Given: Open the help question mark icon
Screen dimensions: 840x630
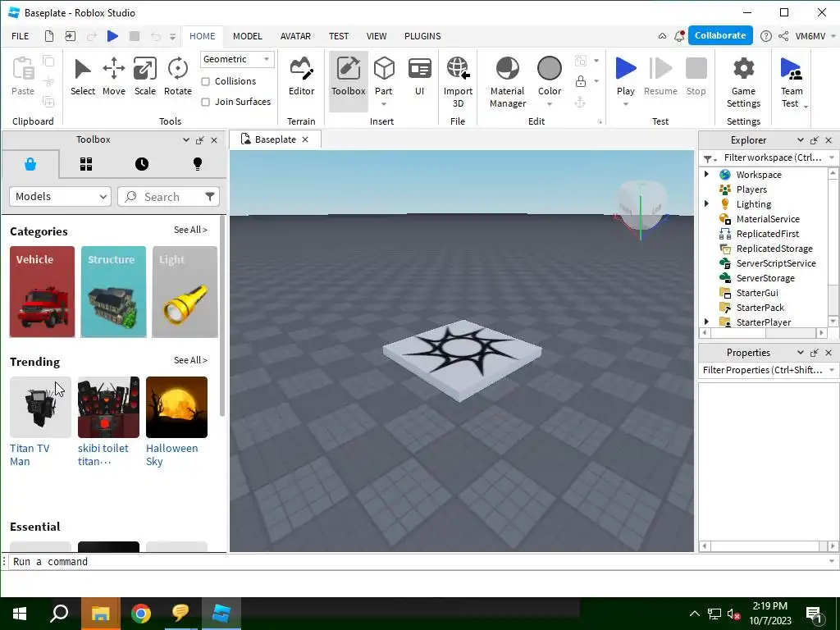Looking at the screenshot, I should (766, 36).
